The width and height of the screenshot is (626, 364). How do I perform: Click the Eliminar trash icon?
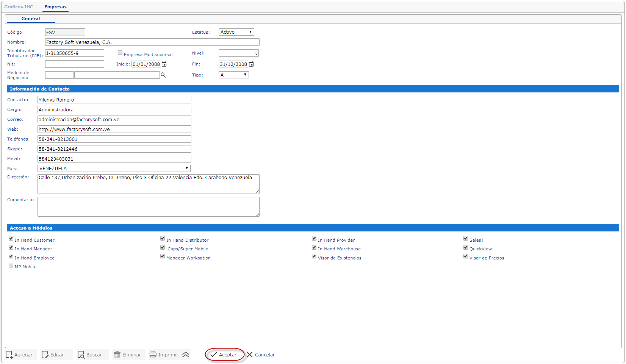[117, 355]
